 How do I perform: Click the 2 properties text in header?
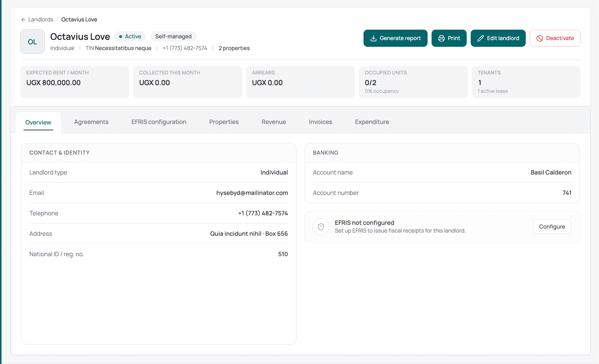pos(234,48)
